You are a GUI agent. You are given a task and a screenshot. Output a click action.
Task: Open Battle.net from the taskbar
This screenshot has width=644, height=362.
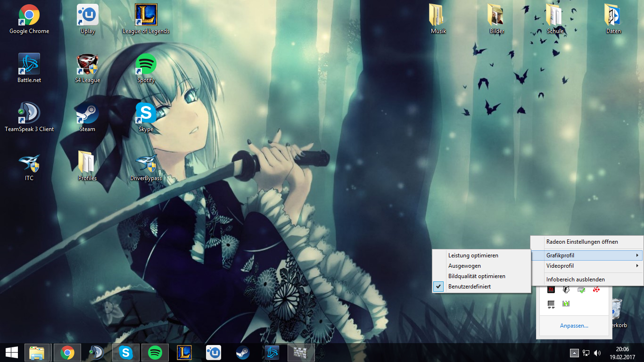click(272, 353)
